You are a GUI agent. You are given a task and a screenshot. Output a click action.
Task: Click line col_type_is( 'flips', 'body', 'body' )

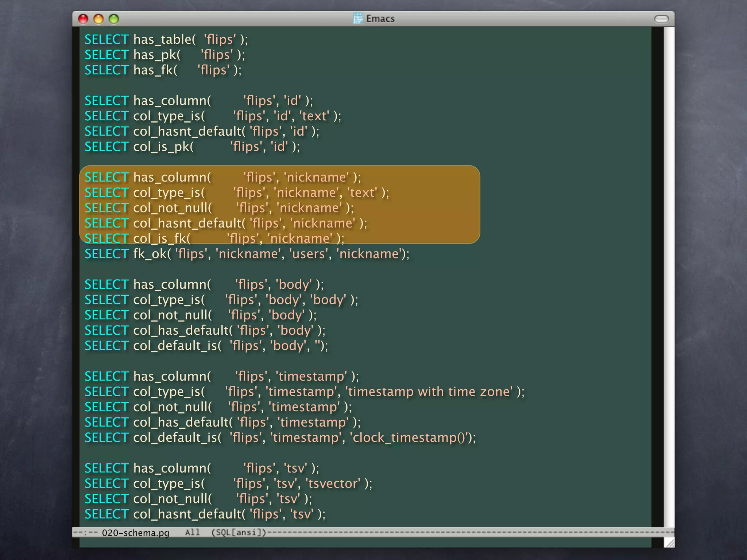(221, 300)
